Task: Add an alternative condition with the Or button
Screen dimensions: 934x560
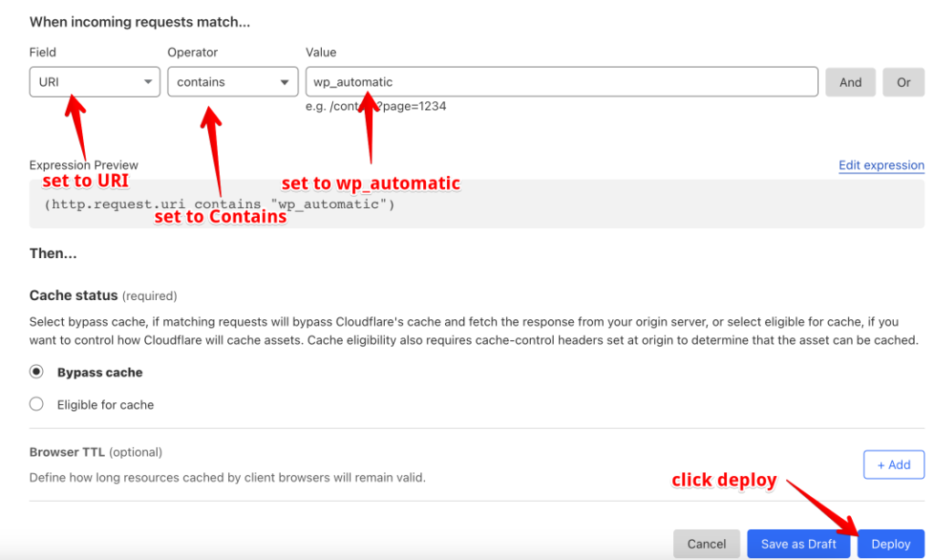Action: click(903, 81)
